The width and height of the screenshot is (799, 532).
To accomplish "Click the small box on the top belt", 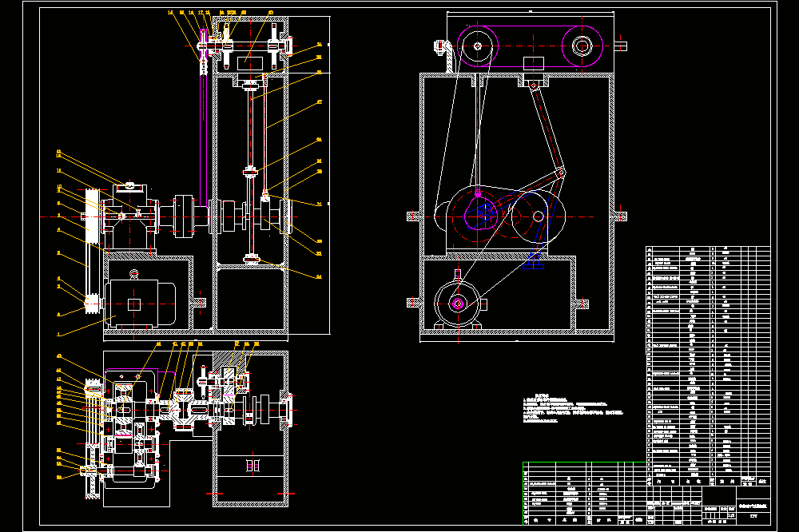I will point(534,63).
